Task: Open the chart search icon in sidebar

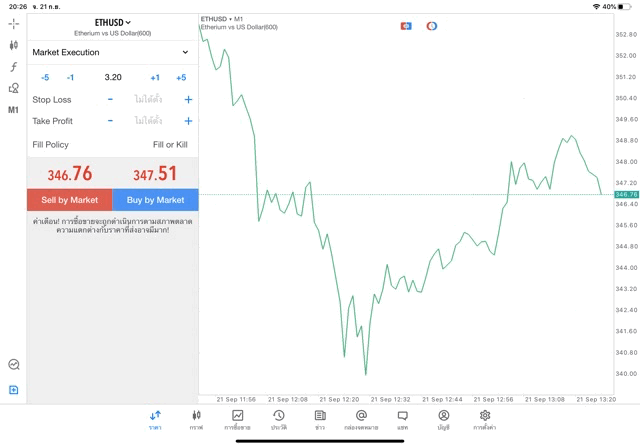Action: coord(14,365)
